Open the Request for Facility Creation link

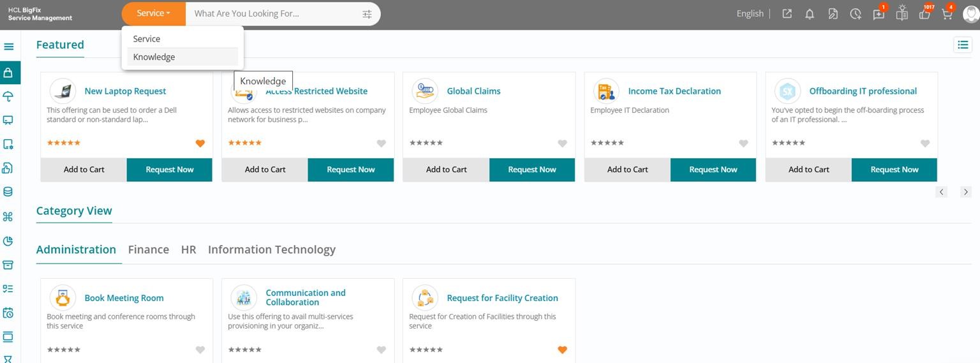[502, 298]
